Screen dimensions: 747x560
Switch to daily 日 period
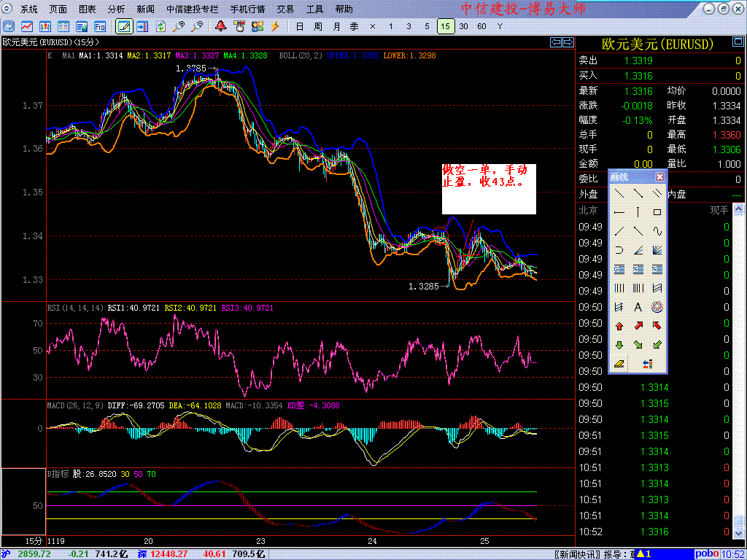click(x=300, y=26)
